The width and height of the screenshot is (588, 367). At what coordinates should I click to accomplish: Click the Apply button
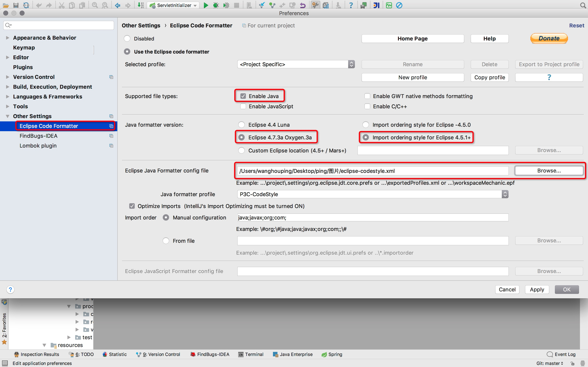pos(537,290)
